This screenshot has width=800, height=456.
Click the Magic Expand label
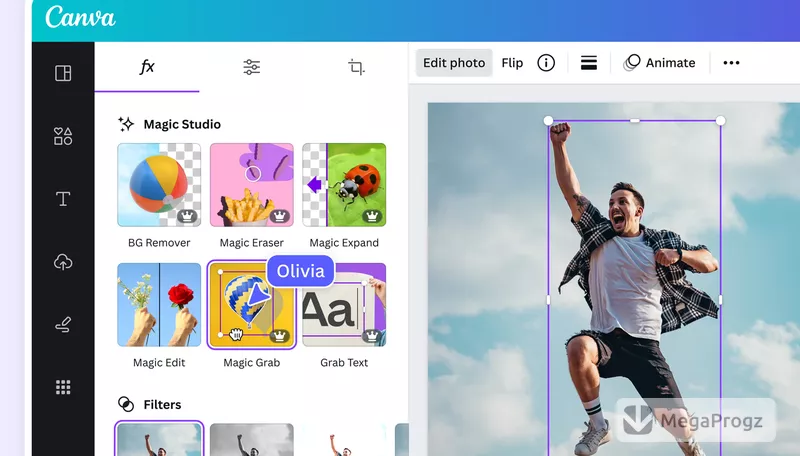point(344,243)
